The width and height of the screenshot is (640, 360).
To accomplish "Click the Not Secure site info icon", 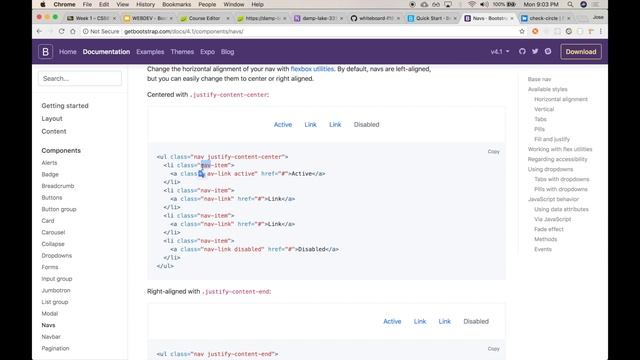I will [x=86, y=31].
